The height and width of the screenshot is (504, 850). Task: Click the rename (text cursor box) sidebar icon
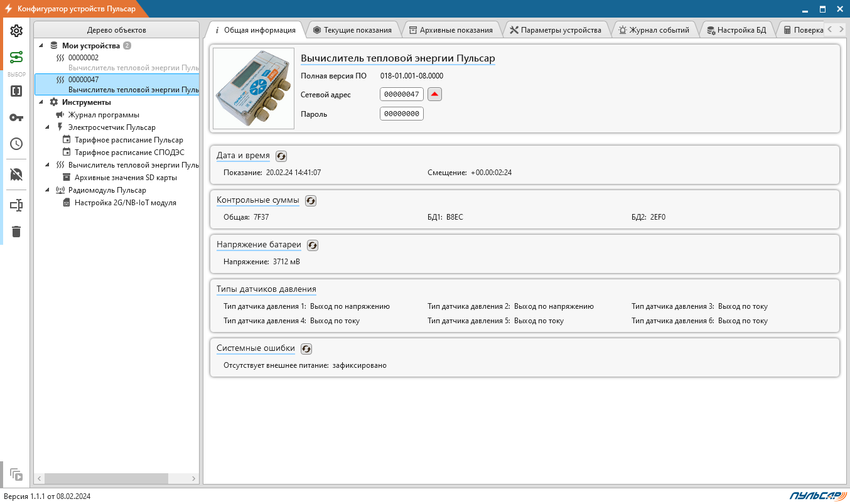tap(16, 205)
